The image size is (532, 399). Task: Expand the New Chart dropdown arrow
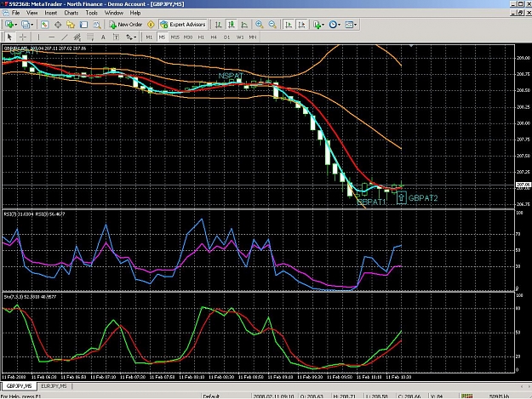pyautogui.click(x=15, y=25)
